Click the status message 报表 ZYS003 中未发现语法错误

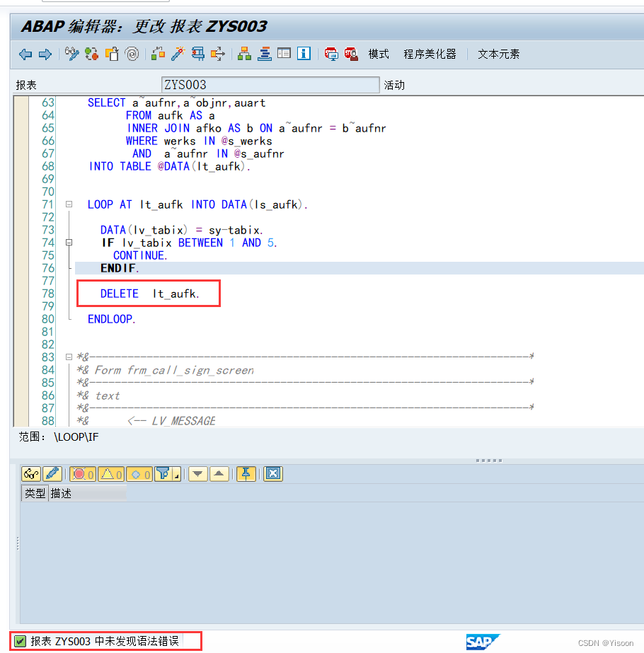[x=105, y=642]
